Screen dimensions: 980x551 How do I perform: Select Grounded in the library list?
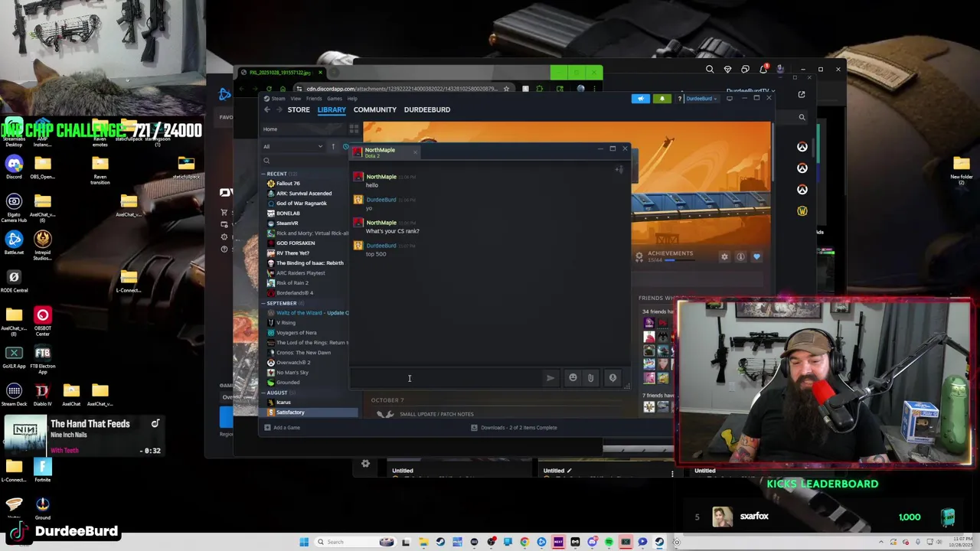click(x=288, y=383)
